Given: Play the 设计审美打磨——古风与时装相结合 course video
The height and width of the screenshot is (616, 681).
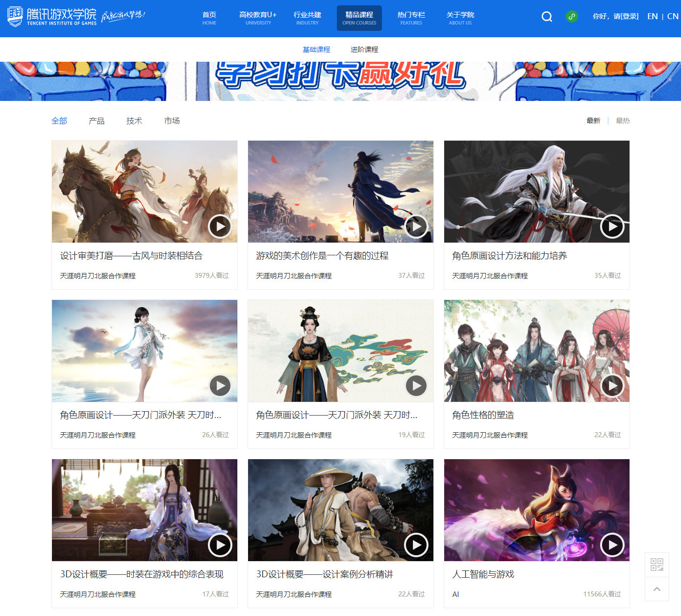Looking at the screenshot, I should pyautogui.click(x=220, y=226).
